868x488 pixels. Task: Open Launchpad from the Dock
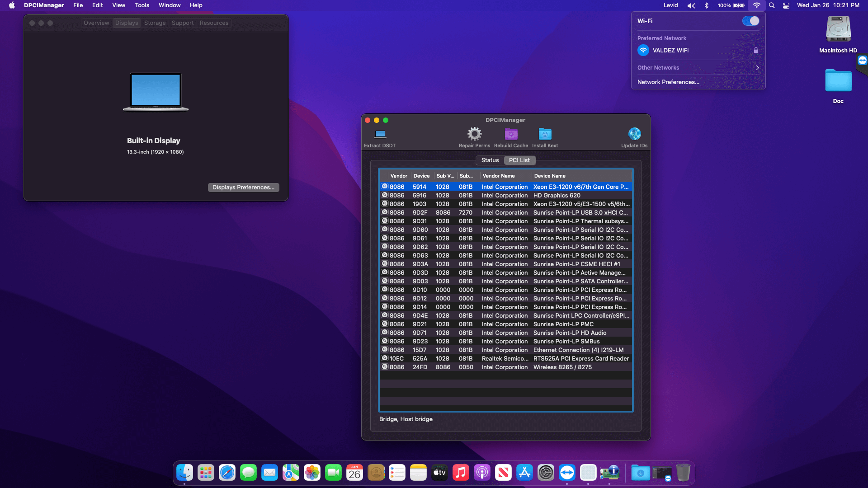point(206,473)
